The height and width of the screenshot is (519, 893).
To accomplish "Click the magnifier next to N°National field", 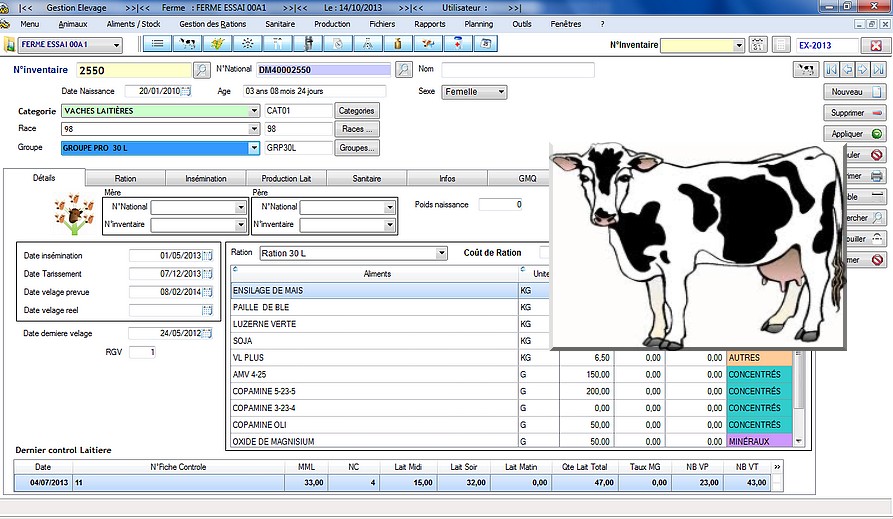I will (403, 70).
